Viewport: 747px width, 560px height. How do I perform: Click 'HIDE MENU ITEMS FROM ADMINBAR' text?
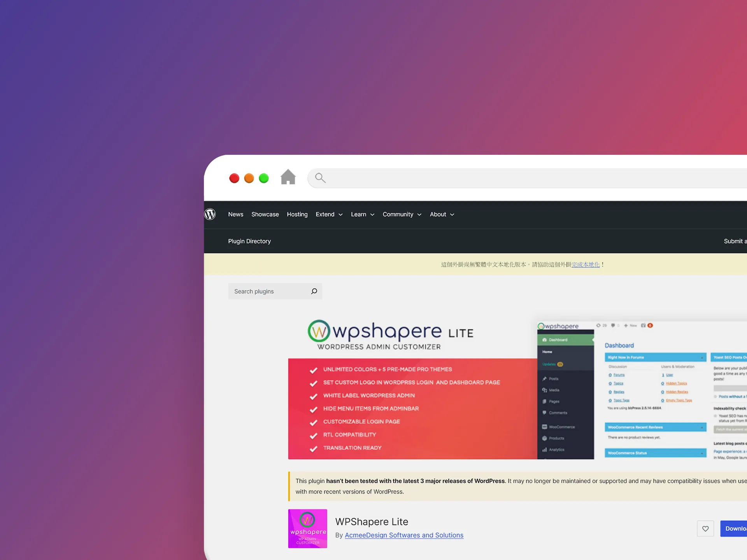[371, 409]
